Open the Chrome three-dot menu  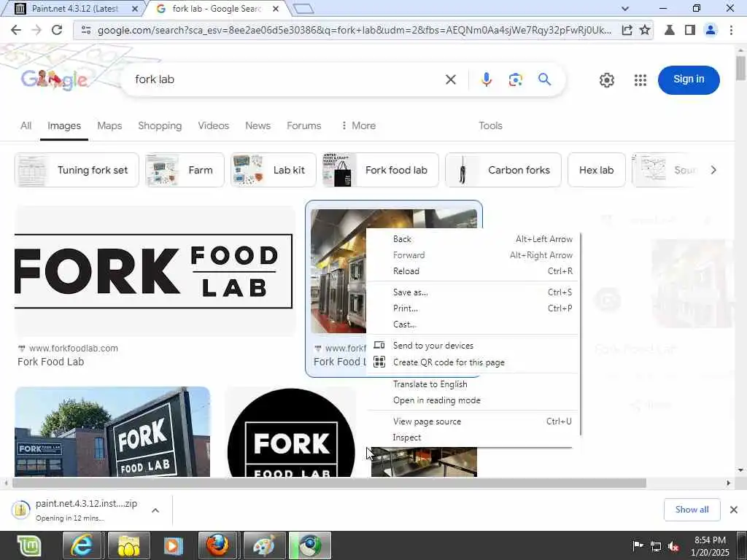pos(731,30)
